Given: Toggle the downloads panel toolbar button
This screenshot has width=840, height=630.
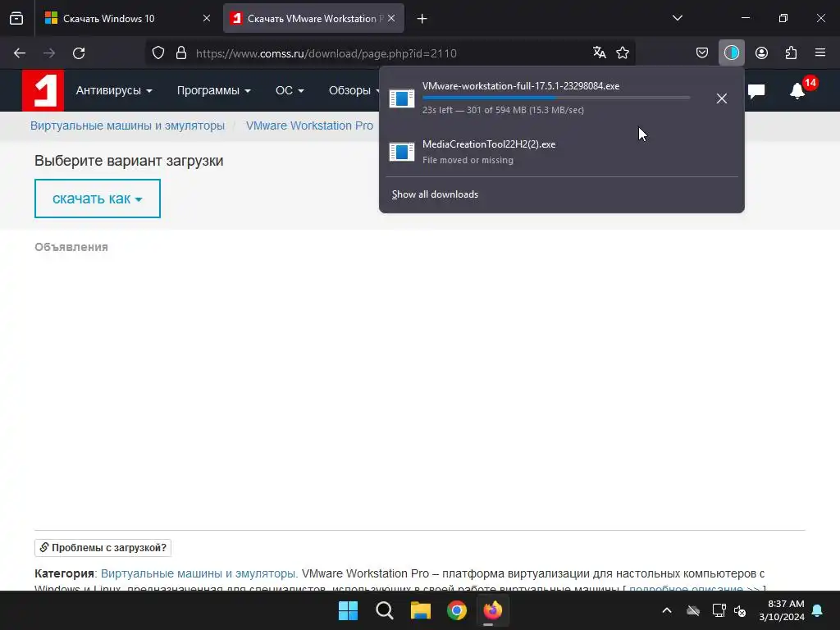Looking at the screenshot, I should click(x=731, y=52).
